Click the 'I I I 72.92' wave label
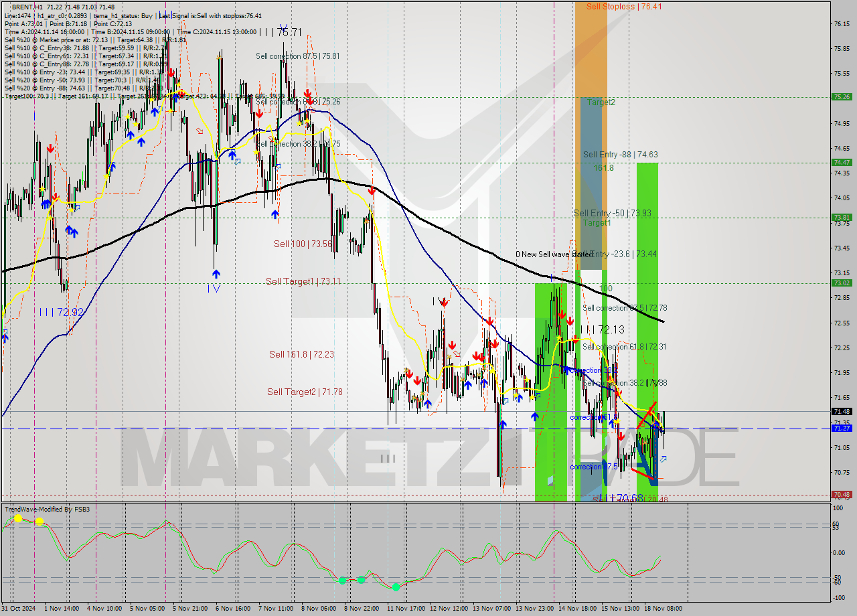 pyautogui.click(x=61, y=312)
